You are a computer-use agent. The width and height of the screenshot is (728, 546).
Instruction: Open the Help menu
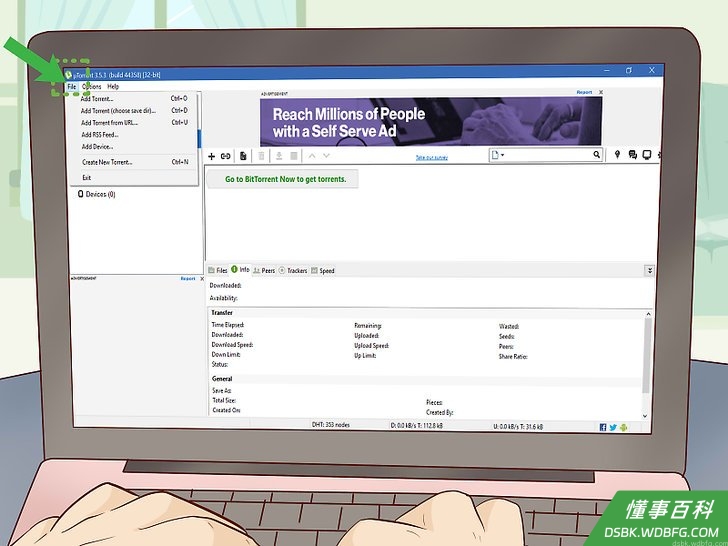(x=113, y=86)
